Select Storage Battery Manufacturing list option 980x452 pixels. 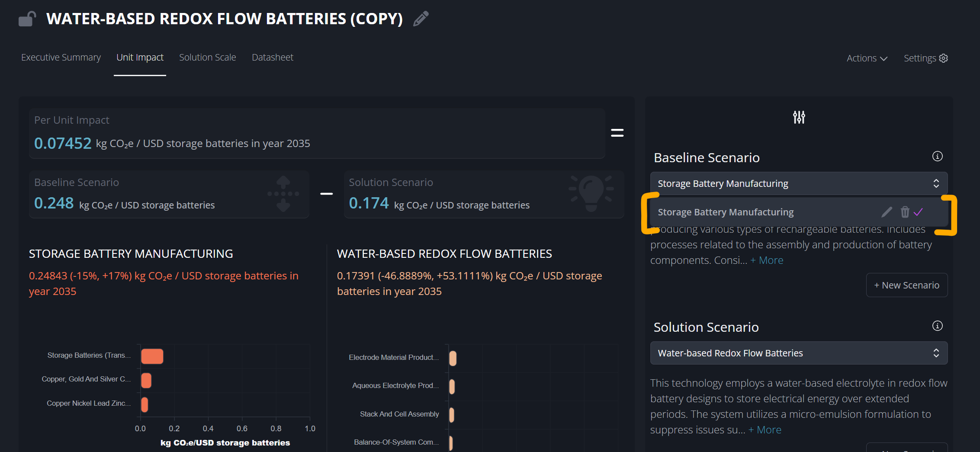799,212
